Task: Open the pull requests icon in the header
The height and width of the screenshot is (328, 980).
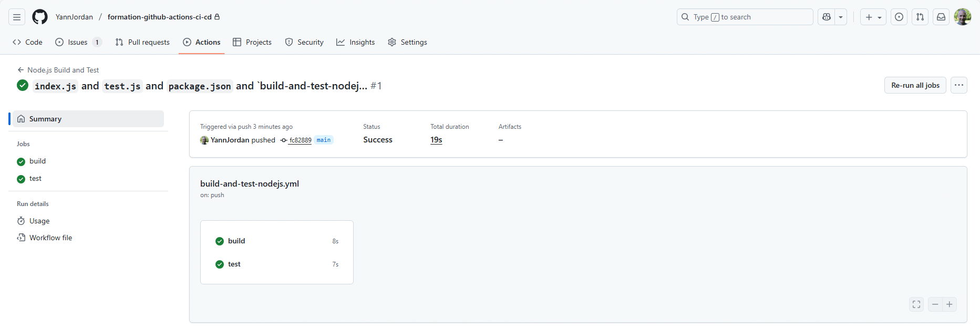Action: [920, 17]
